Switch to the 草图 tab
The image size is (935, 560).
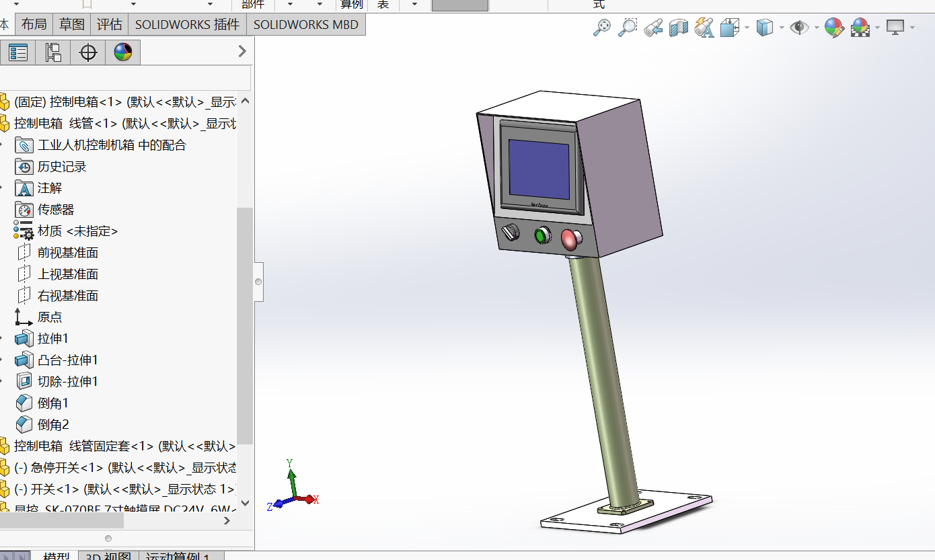[x=71, y=24]
